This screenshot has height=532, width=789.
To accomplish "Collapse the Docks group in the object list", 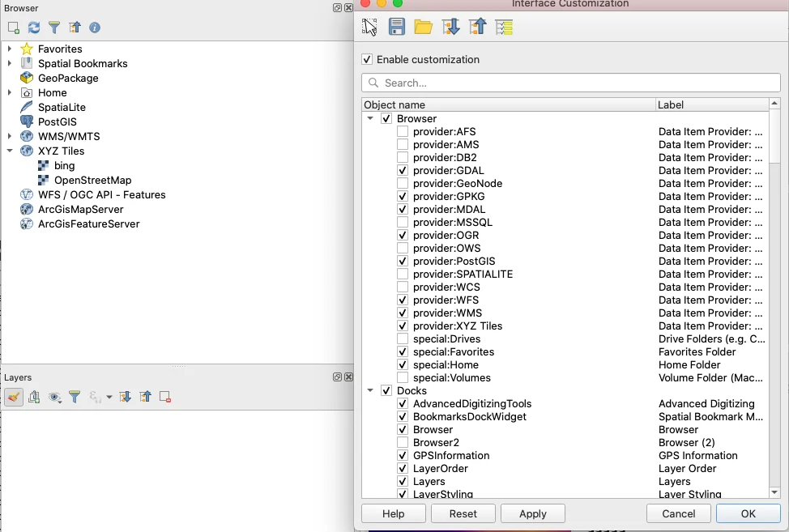I will 370,391.
